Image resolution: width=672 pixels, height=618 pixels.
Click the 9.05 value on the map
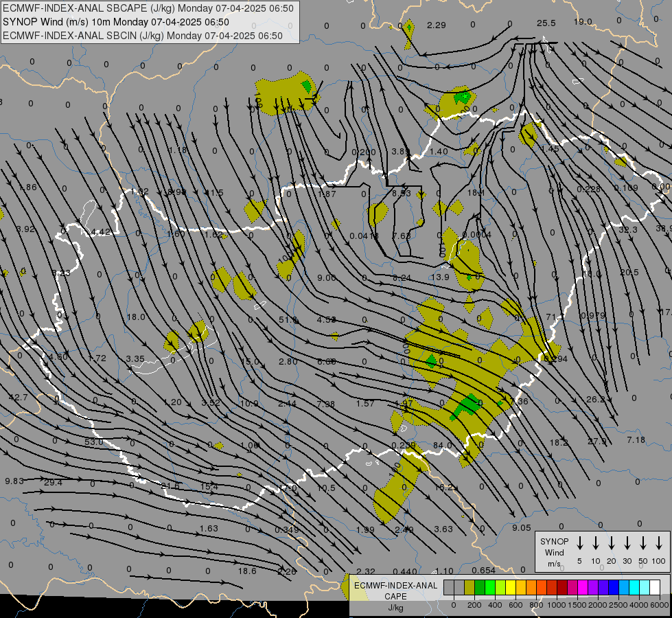tap(522, 528)
